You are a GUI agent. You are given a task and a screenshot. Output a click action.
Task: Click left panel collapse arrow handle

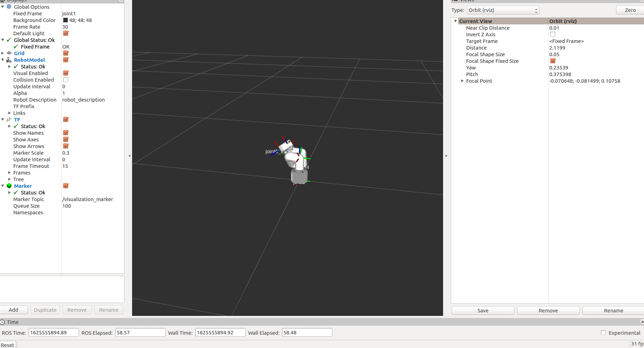coord(129,156)
